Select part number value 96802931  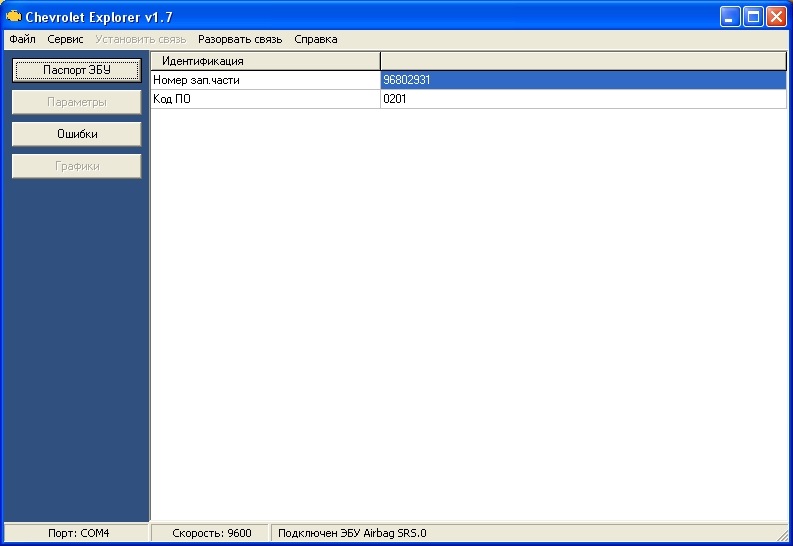tap(583, 80)
